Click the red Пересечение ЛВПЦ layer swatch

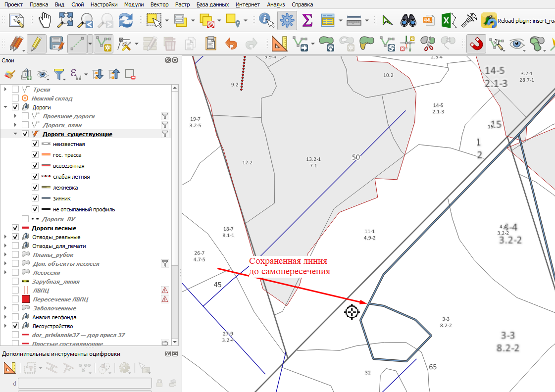click(x=25, y=299)
